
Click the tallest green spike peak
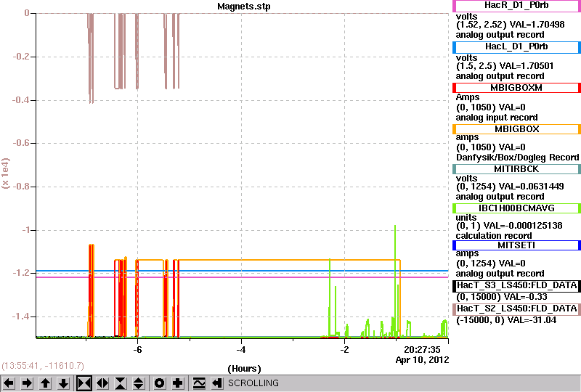pos(395,226)
